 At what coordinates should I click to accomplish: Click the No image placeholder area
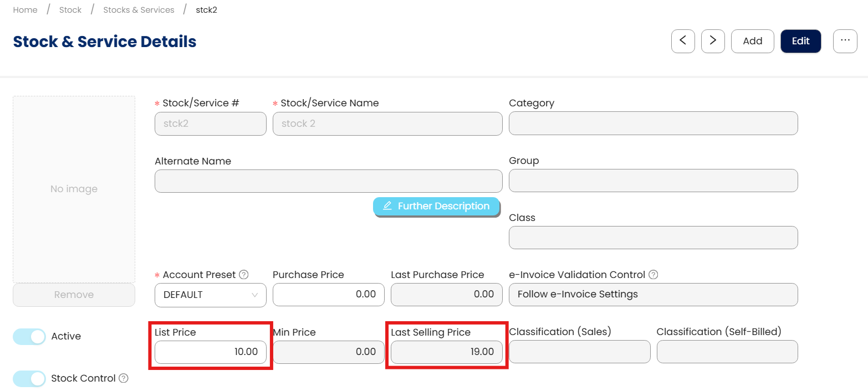coord(74,189)
